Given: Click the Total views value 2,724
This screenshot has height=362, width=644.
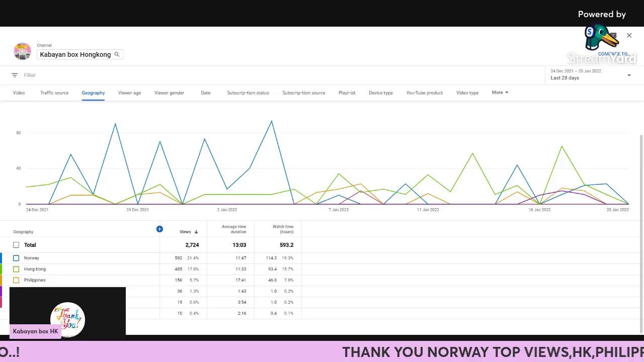Looking at the screenshot, I should pos(192,245).
